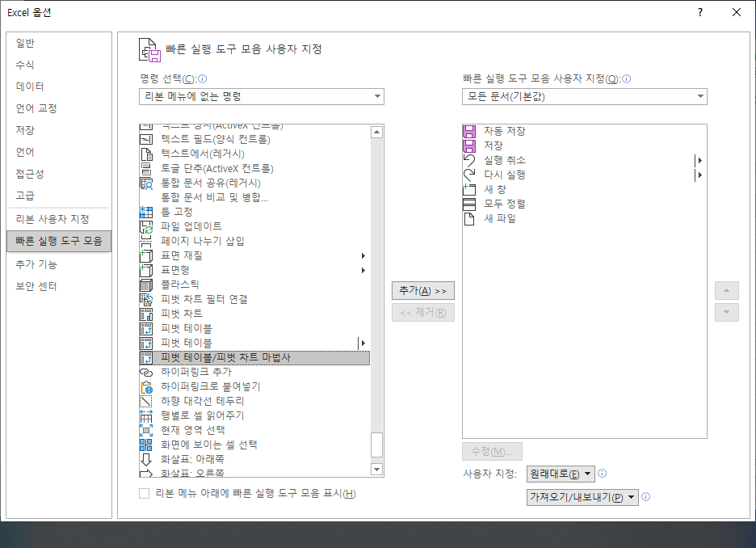756x548 pixels.
Task: Enable 리본 메뉴 아래에 빠른 실행 도구 모음 표시
Action: pyautogui.click(x=144, y=494)
